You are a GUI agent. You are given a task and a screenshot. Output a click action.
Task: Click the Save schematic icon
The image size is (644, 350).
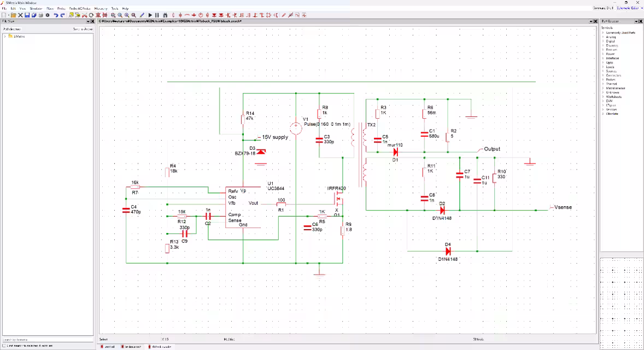(27, 15)
